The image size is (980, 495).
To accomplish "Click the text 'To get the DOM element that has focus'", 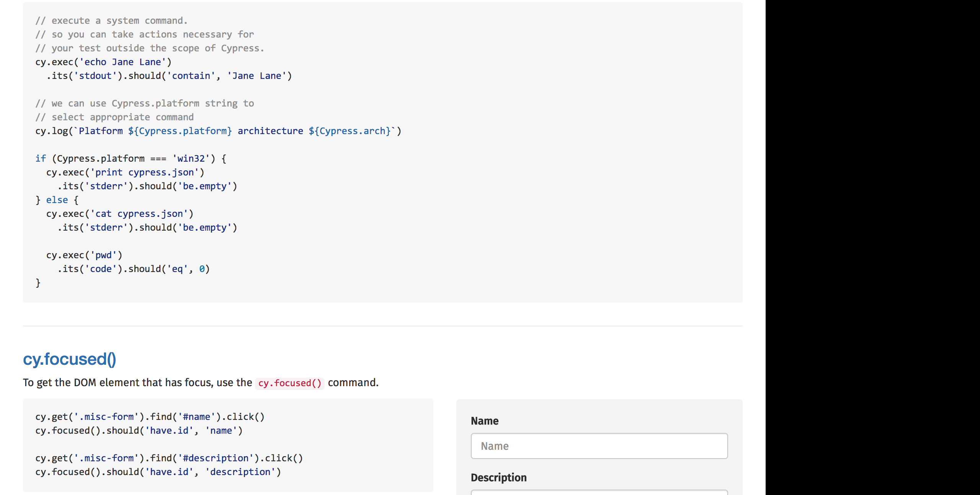I will [118, 383].
